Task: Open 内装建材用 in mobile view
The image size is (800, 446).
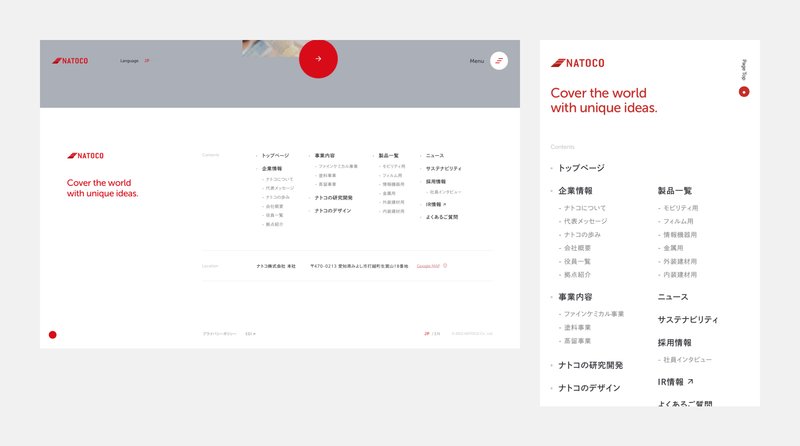Action: tap(680, 275)
